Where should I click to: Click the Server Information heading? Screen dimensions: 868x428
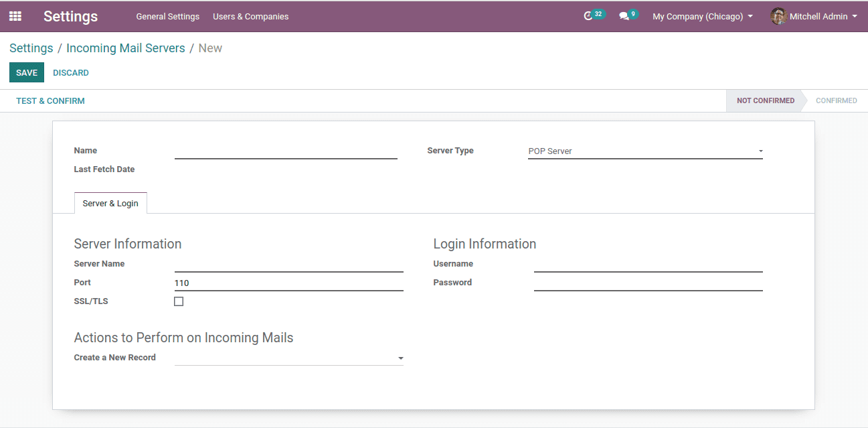[x=128, y=244]
